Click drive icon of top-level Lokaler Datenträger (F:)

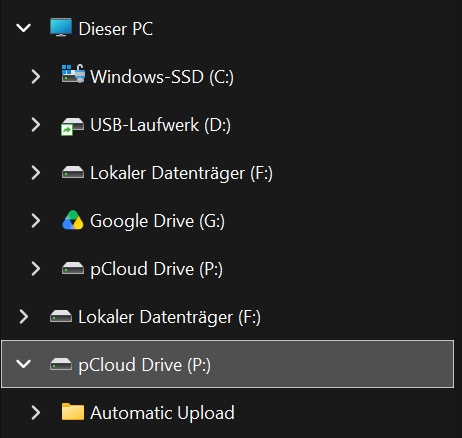(61, 316)
